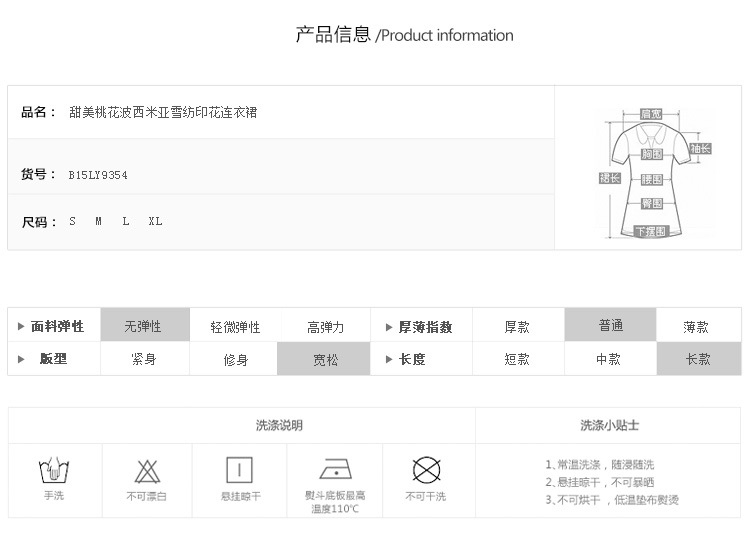This screenshot has height=544, width=750.
Task: Click the item number B15LY9354
Action: (x=98, y=175)
